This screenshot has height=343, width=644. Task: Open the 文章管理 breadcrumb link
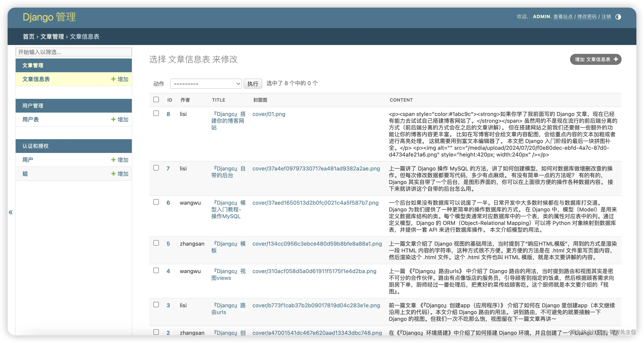click(x=52, y=37)
